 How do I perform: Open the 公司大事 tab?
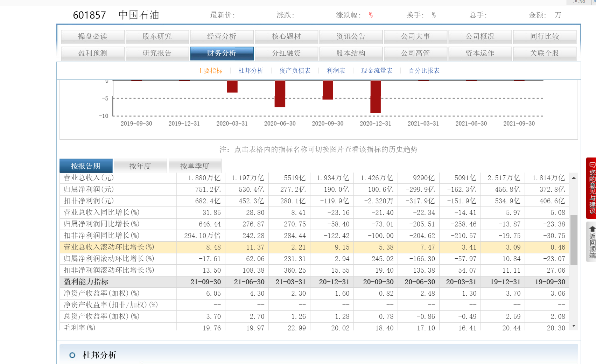[x=415, y=36]
